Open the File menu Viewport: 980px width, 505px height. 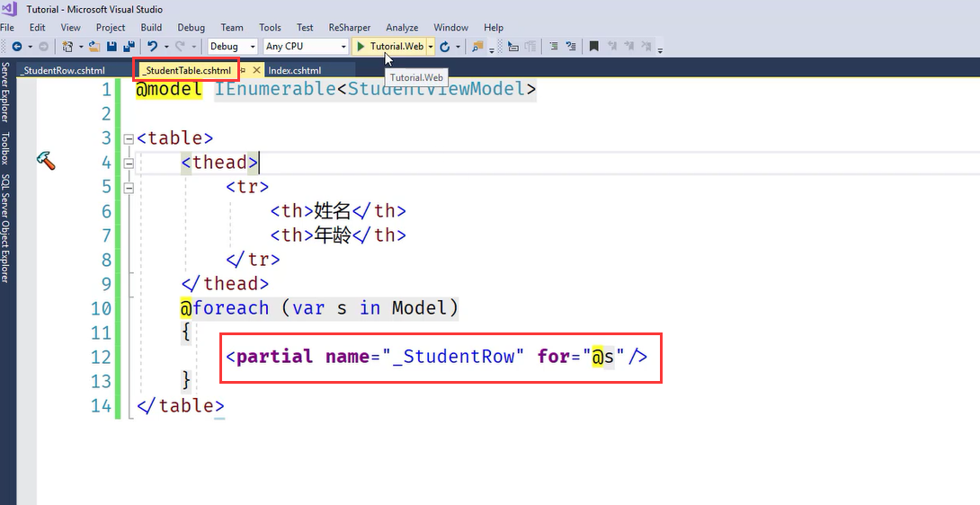(x=7, y=28)
